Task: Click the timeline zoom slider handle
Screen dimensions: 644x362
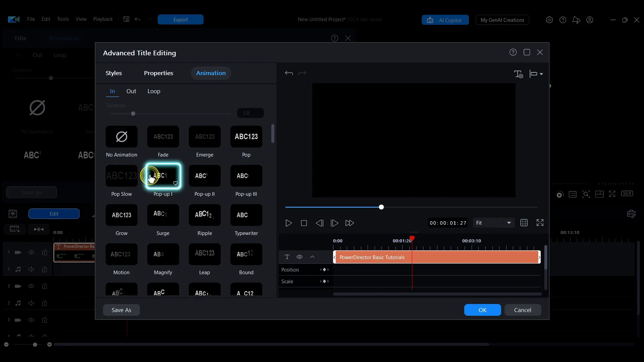Action: [35, 345]
